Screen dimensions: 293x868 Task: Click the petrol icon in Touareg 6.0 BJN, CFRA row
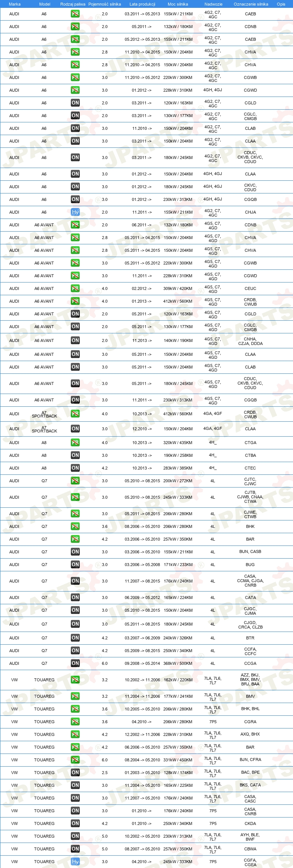(x=75, y=760)
